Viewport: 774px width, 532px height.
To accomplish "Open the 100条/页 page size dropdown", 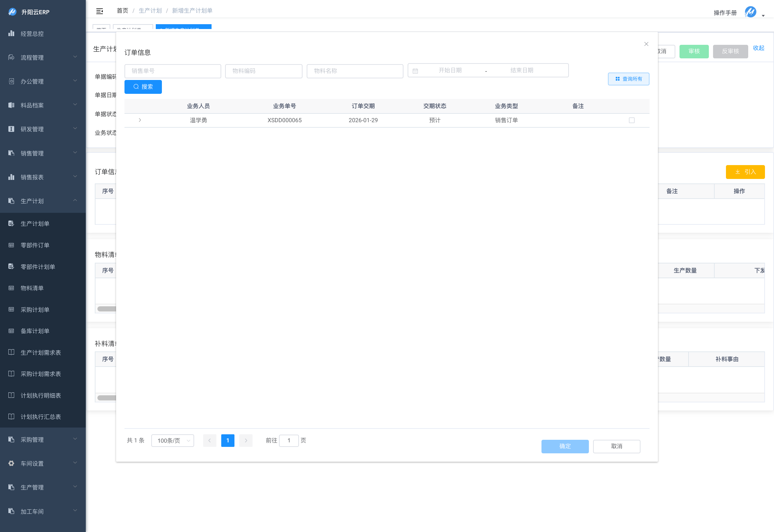I will (173, 440).
